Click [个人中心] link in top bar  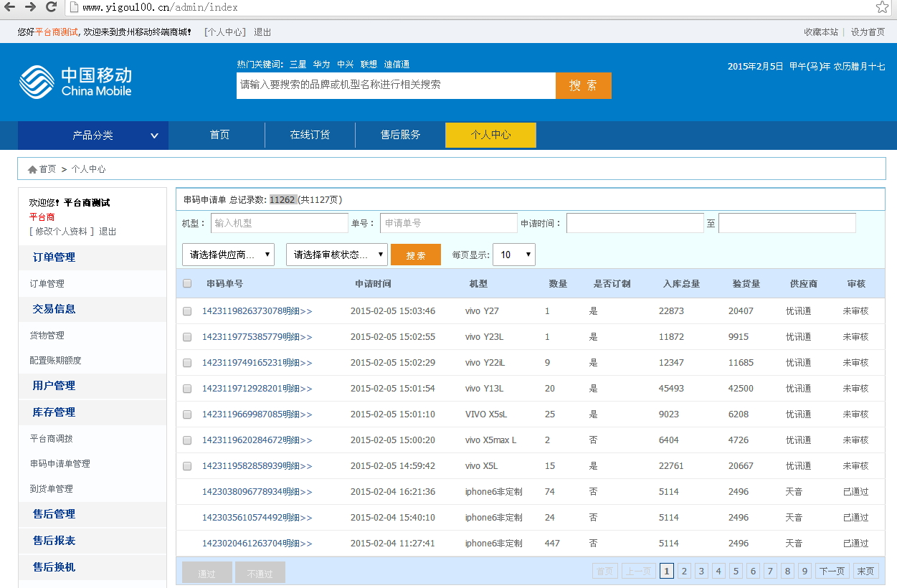(225, 32)
